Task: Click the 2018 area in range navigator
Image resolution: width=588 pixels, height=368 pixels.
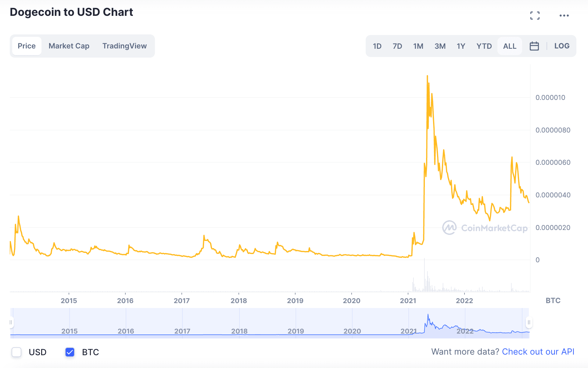Action: pos(239,326)
